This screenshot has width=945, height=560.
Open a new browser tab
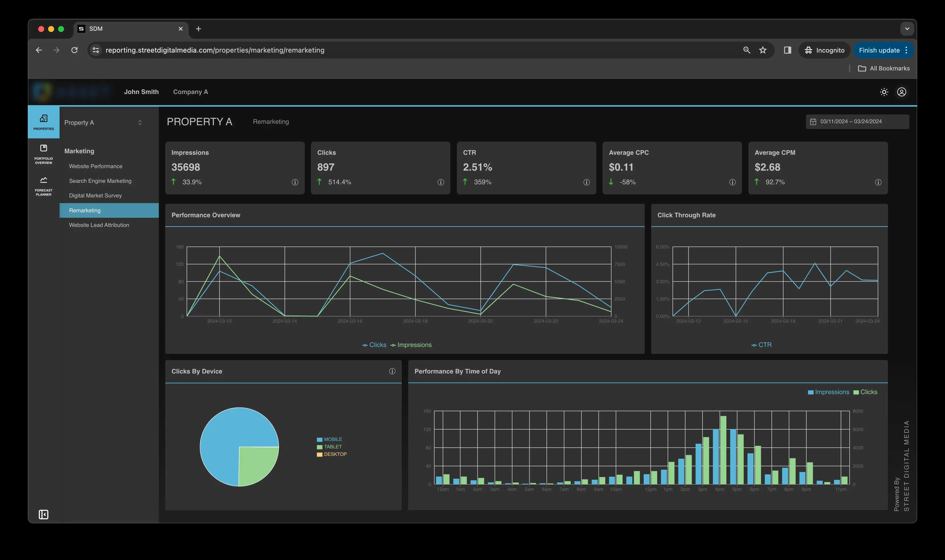click(x=198, y=29)
